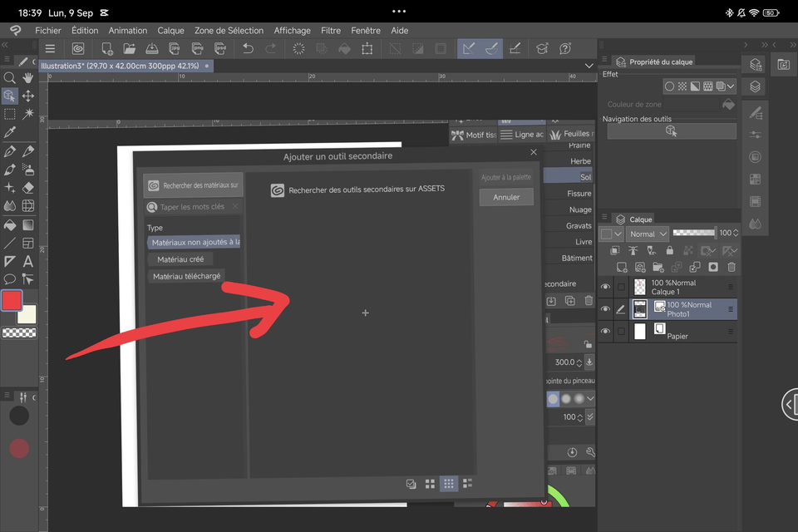Viewport: 798px width, 532px height.
Task: Open the Normal blending mode dropdown
Action: (x=648, y=234)
